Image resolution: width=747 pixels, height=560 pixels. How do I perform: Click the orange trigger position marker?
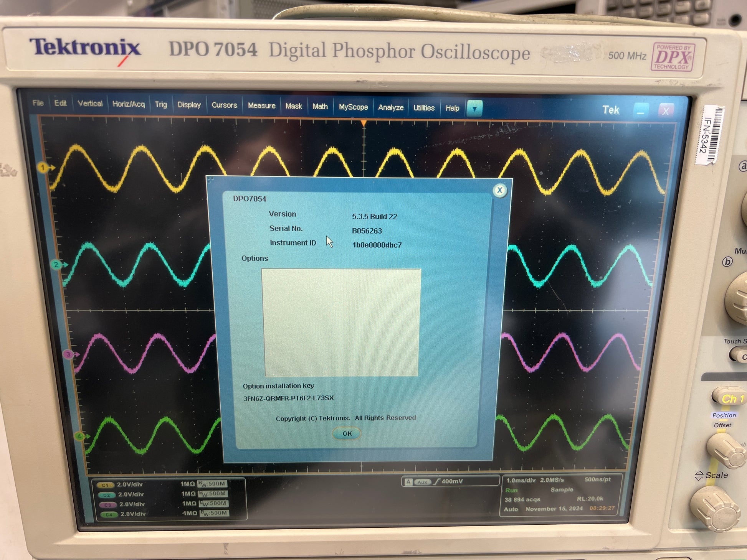click(363, 124)
